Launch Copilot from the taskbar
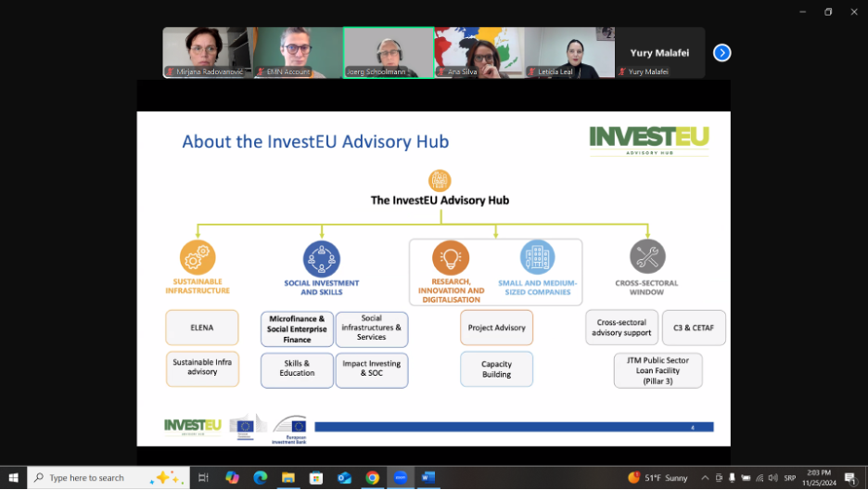868x490 pixels. tap(233, 478)
